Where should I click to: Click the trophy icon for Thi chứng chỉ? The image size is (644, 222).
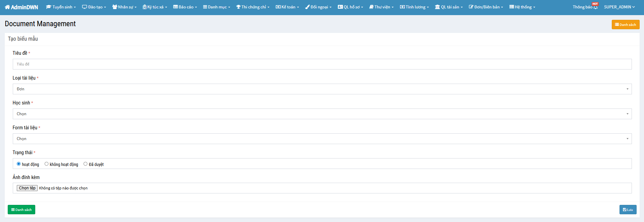(238, 7)
